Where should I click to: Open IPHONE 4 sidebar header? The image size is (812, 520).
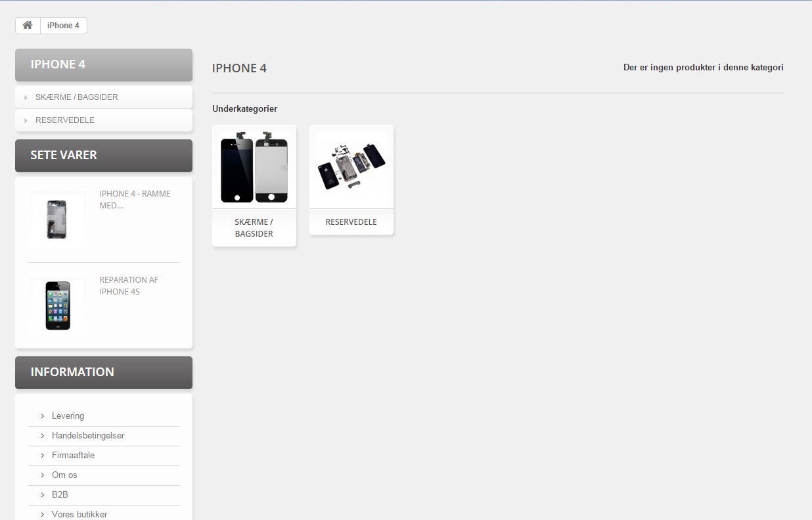(104, 64)
